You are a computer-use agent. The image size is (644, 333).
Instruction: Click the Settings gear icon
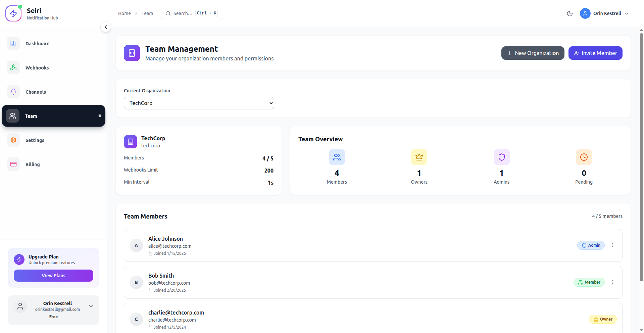tap(13, 140)
